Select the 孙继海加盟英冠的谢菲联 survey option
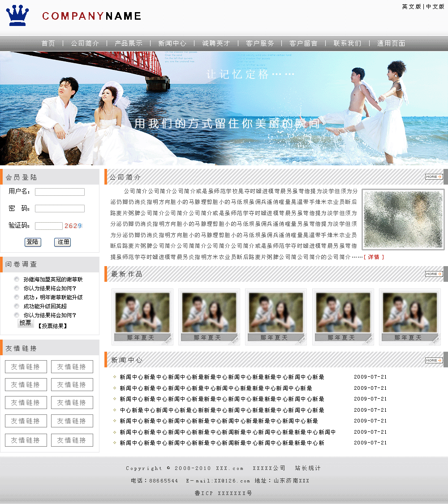The height and width of the screenshot is (504, 448). pos(17,280)
